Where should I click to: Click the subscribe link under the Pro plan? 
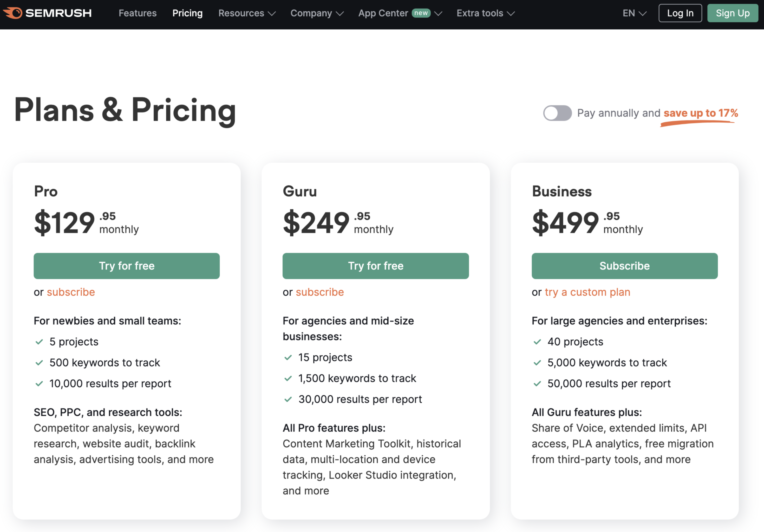point(71,292)
